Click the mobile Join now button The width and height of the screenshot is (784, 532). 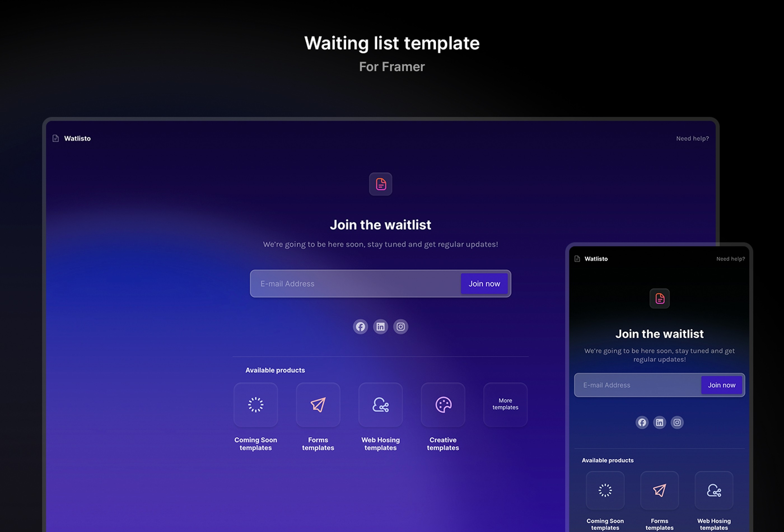721,385
